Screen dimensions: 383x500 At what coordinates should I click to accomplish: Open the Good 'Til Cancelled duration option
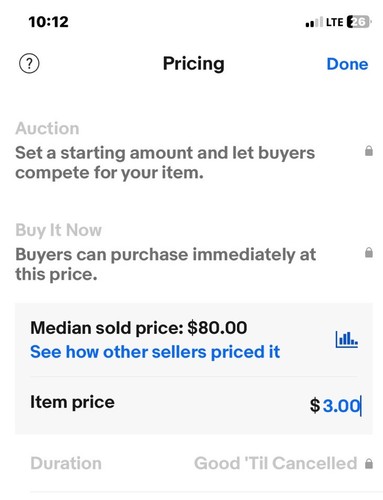click(x=275, y=463)
